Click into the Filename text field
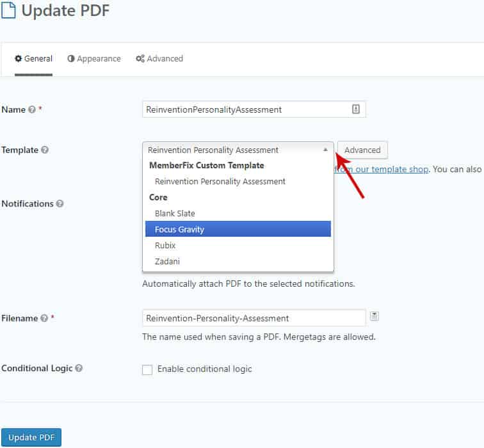 pos(254,318)
